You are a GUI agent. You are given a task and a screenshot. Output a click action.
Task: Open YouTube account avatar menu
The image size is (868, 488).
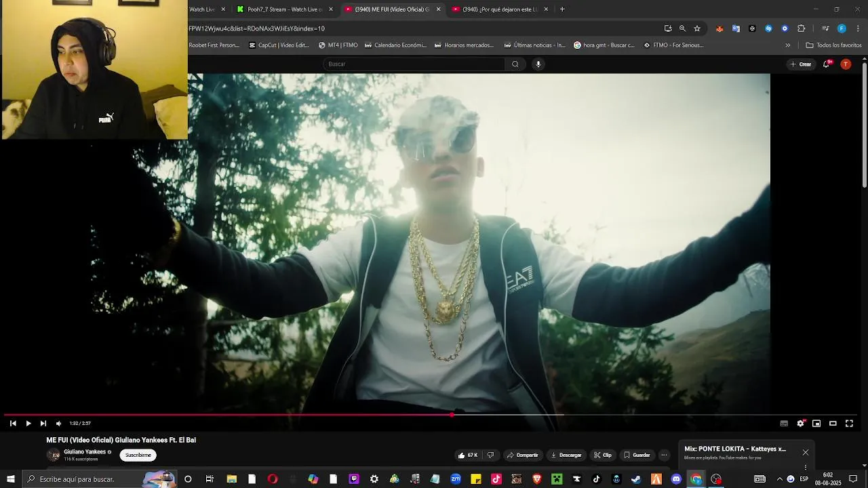[846, 64]
